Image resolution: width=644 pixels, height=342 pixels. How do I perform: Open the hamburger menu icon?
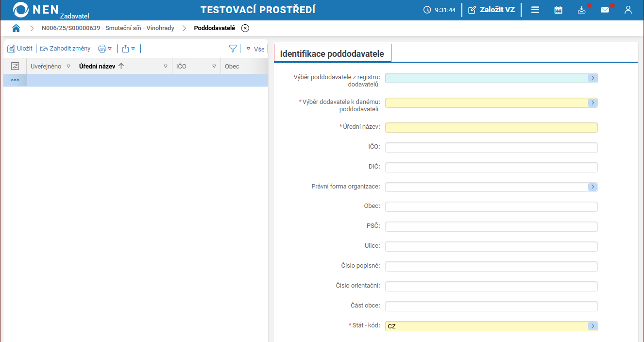(535, 10)
